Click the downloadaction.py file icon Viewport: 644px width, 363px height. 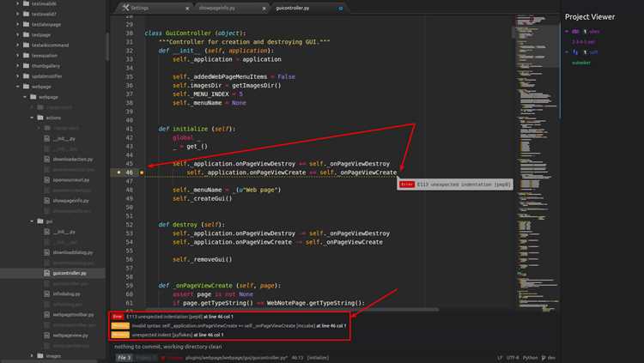point(47,160)
